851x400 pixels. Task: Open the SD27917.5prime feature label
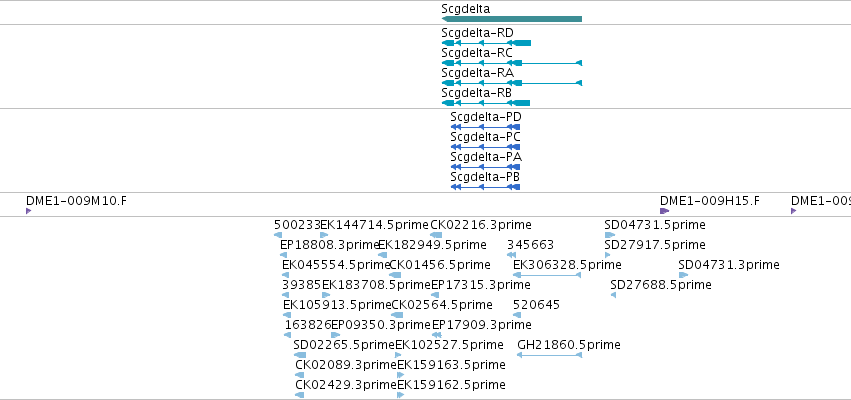tap(655, 245)
